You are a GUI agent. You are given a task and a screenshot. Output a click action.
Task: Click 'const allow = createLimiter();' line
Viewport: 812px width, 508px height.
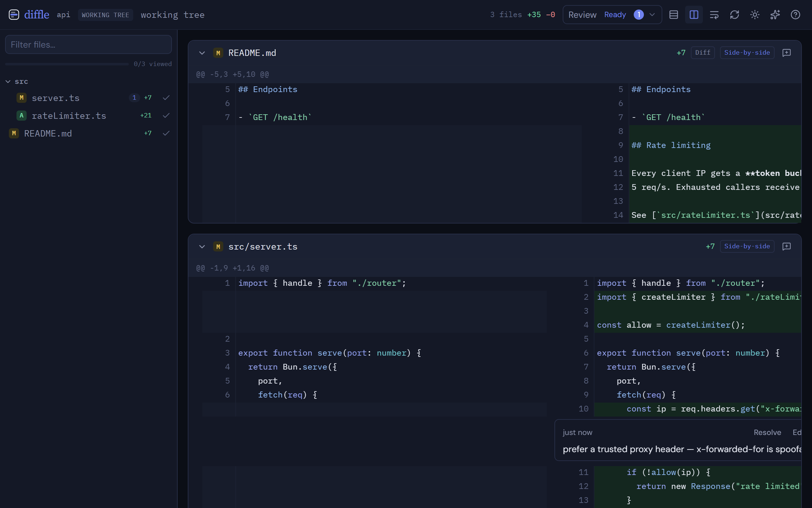tap(671, 325)
